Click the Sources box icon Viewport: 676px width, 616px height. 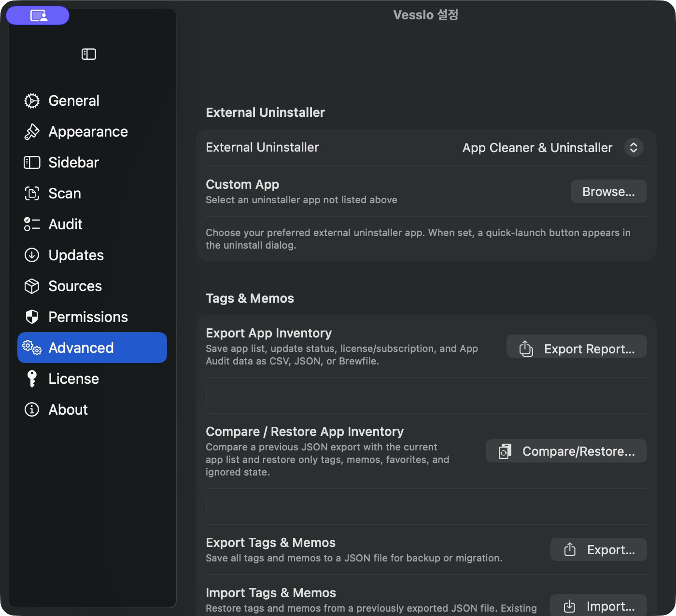(32, 286)
